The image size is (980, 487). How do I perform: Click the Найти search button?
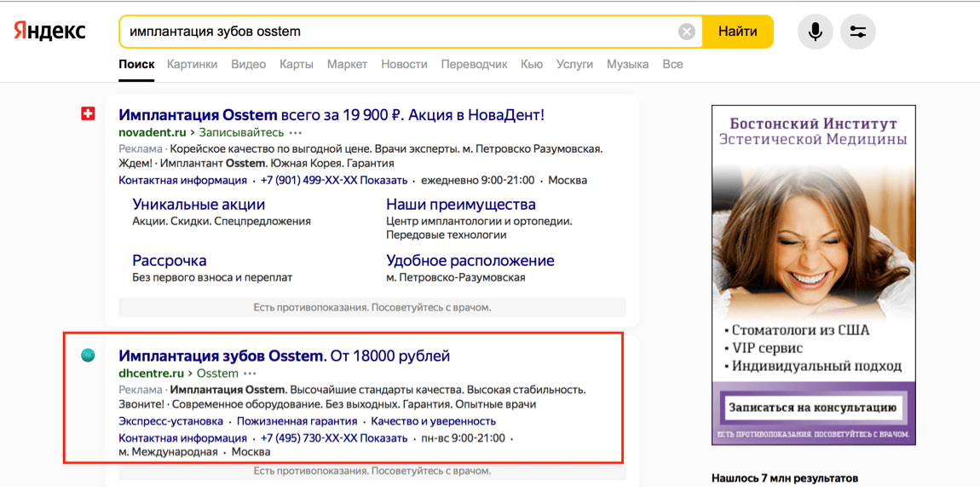(737, 32)
